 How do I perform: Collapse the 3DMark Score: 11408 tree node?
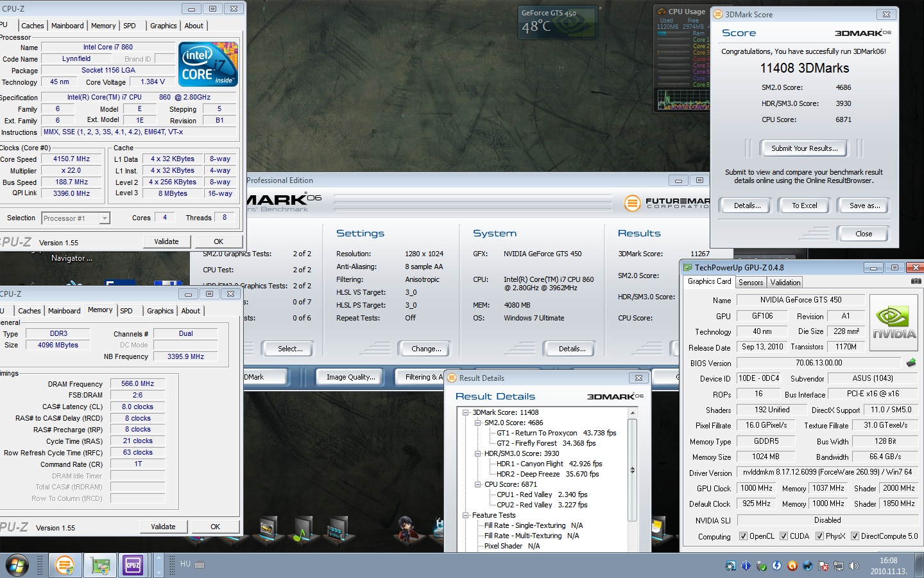(x=466, y=412)
